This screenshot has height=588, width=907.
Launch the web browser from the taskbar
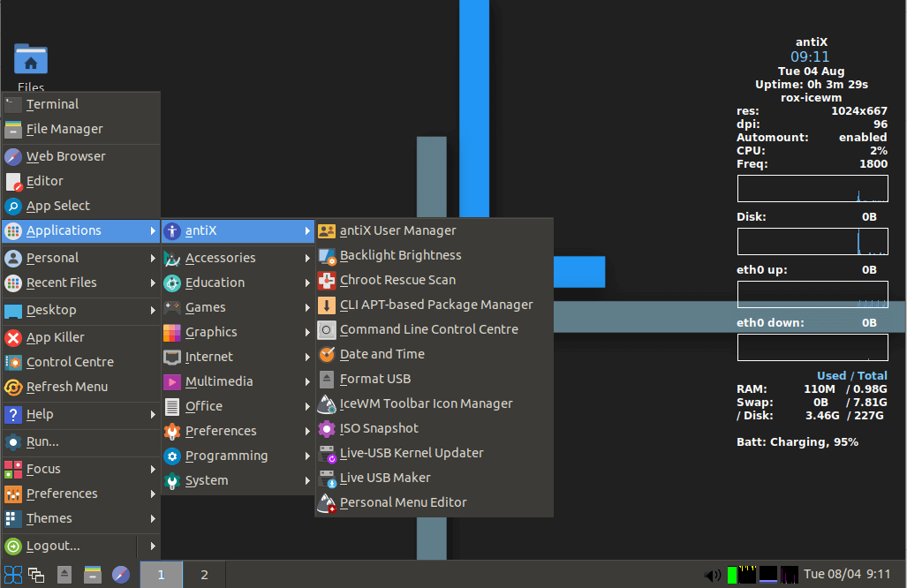tap(119, 574)
